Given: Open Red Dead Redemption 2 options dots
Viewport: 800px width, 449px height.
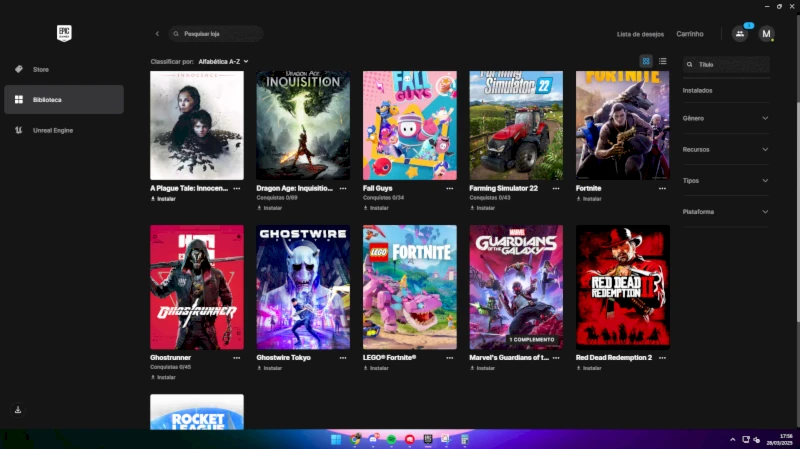Looking at the screenshot, I should point(662,358).
